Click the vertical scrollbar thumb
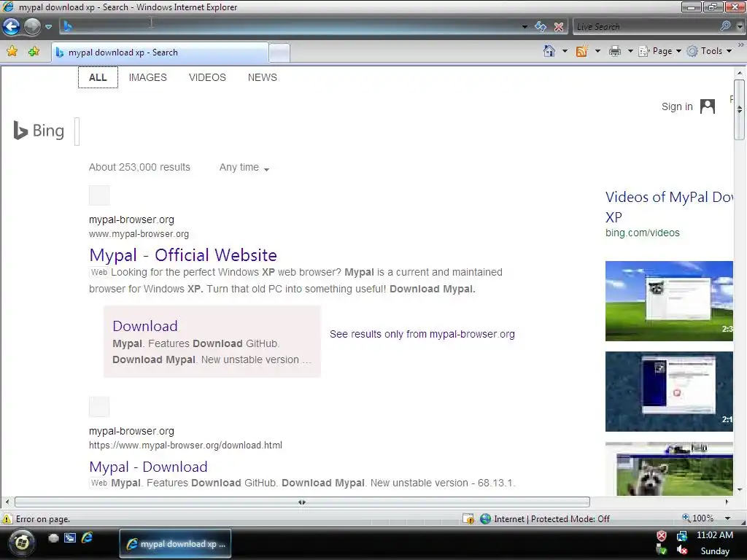This screenshot has height=560, width=747. pos(740,109)
